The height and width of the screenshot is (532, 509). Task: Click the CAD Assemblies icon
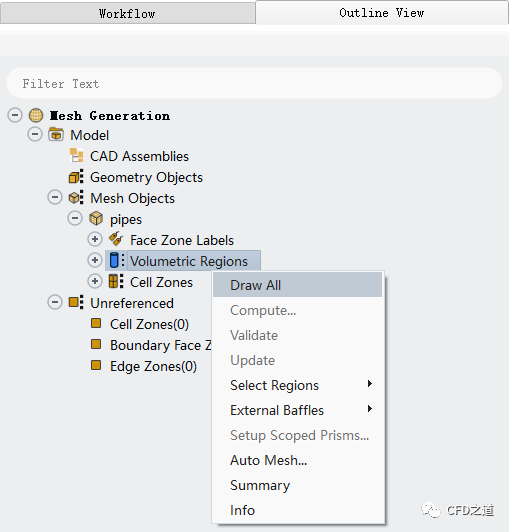(x=76, y=156)
